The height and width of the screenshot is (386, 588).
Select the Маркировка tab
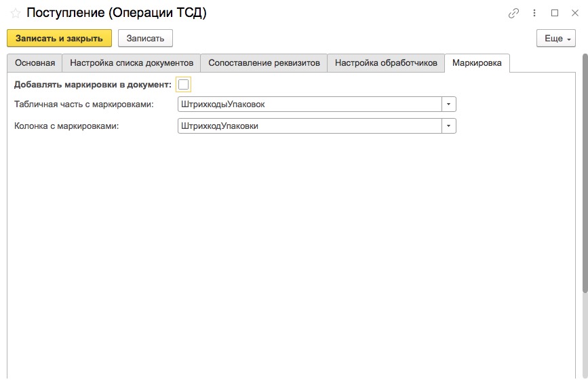coord(477,63)
